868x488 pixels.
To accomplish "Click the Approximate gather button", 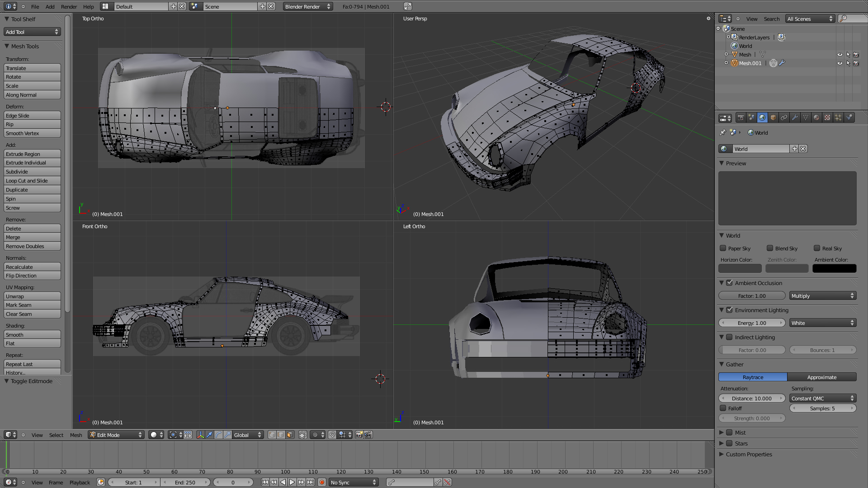I will pos(821,377).
